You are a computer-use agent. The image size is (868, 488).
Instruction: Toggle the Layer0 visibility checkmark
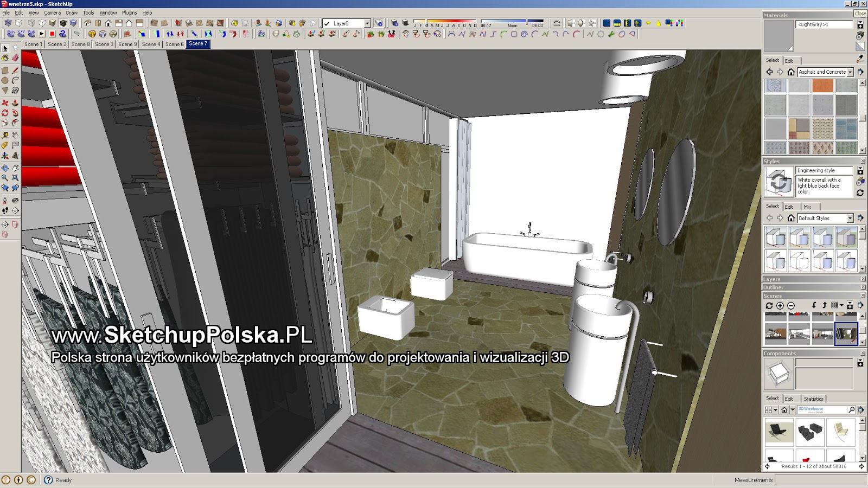point(327,23)
